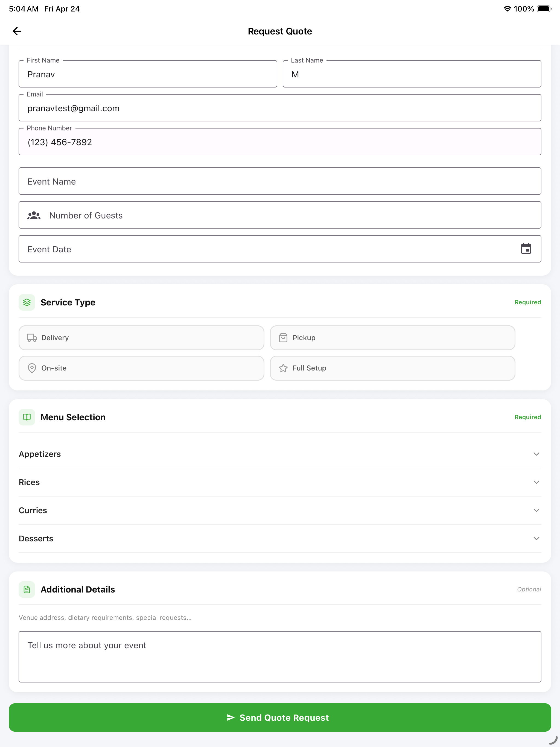The height and width of the screenshot is (747, 560).
Task: Edit the Email address field
Action: pos(280,108)
